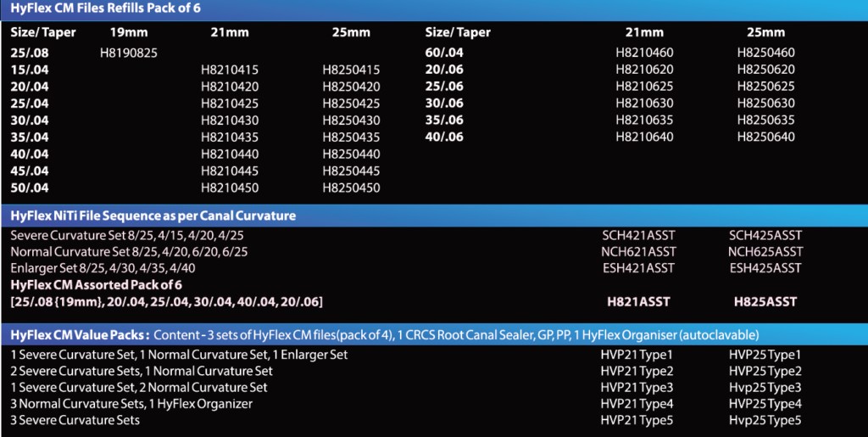Viewport: 868px width, 437px height.
Task: Click code SCH421ASST
Action: (x=637, y=235)
